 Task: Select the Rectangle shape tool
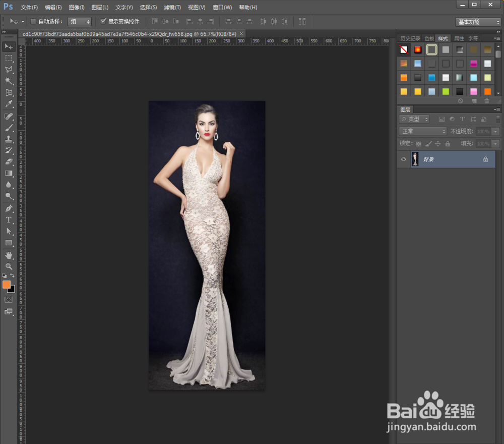click(9, 243)
